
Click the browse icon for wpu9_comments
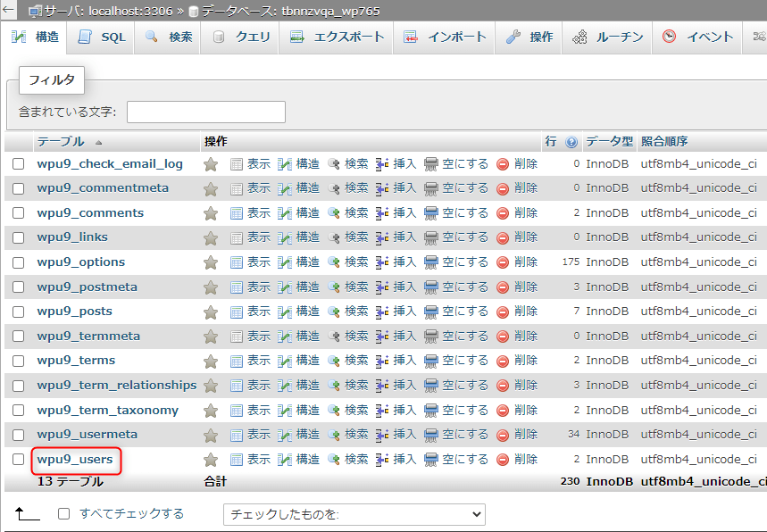[x=237, y=213]
